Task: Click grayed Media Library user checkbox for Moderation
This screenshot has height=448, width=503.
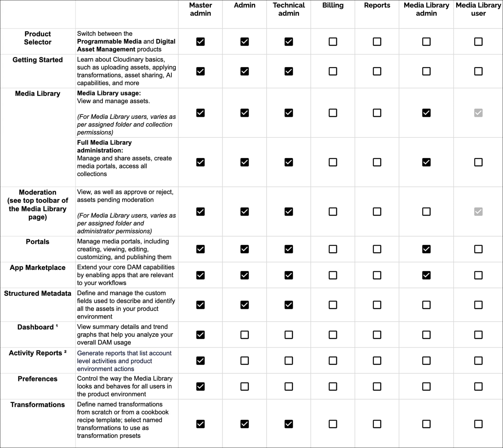Action: point(478,212)
